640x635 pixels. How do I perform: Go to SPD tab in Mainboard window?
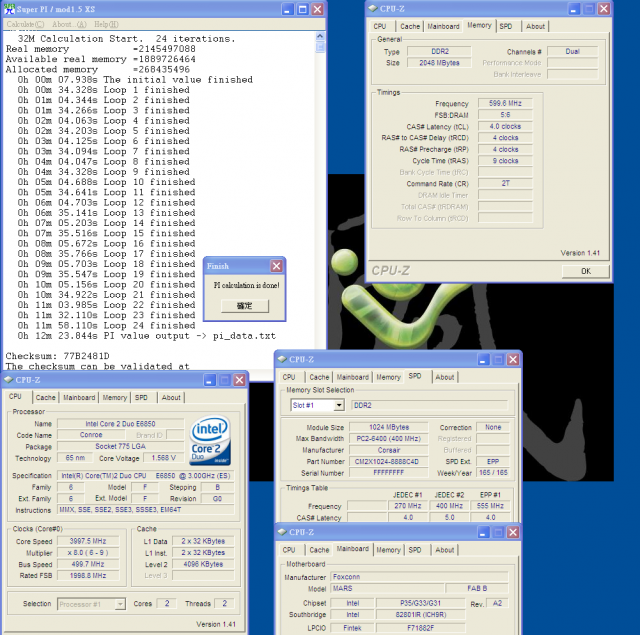tap(415, 550)
